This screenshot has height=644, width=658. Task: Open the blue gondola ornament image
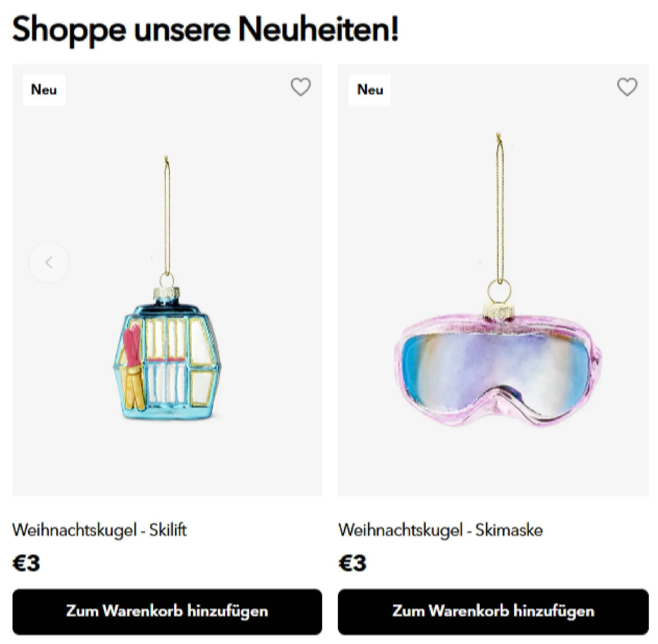167,358
